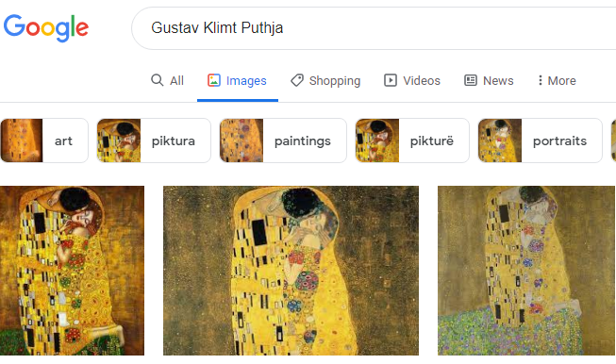The image size is (616, 364).
Task: Click inside the 'Gustav Klimt Puthja' search box
Action: (374, 28)
